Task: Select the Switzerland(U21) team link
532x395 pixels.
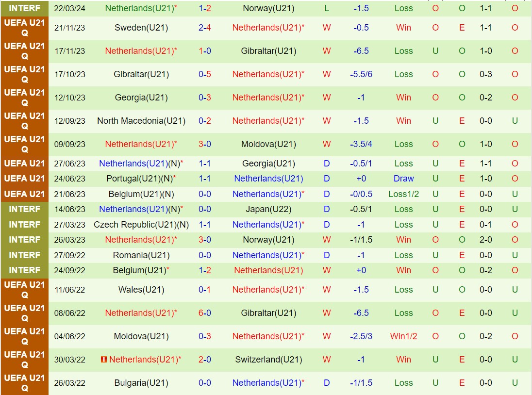Action: click(x=268, y=360)
